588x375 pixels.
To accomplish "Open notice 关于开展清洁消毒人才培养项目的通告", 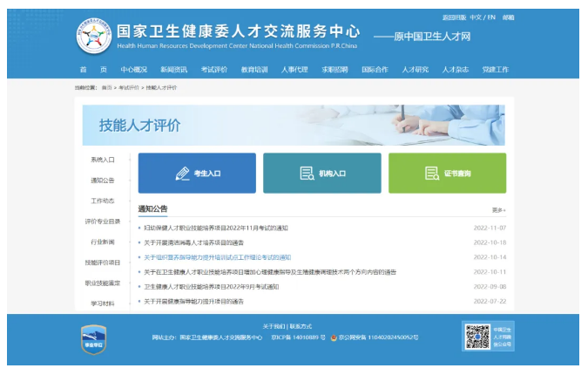I will [194, 242].
